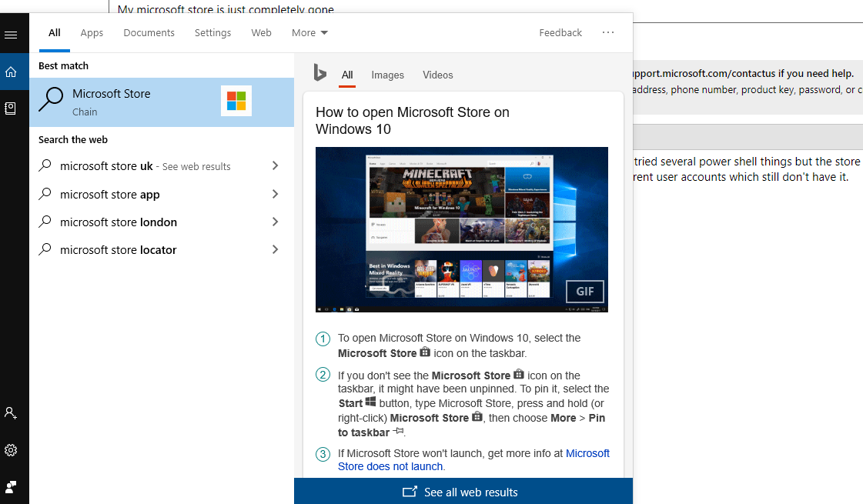Open the Microsoft Store does not launch link
The width and height of the screenshot is (863, 504).
(x=474, y=460)
